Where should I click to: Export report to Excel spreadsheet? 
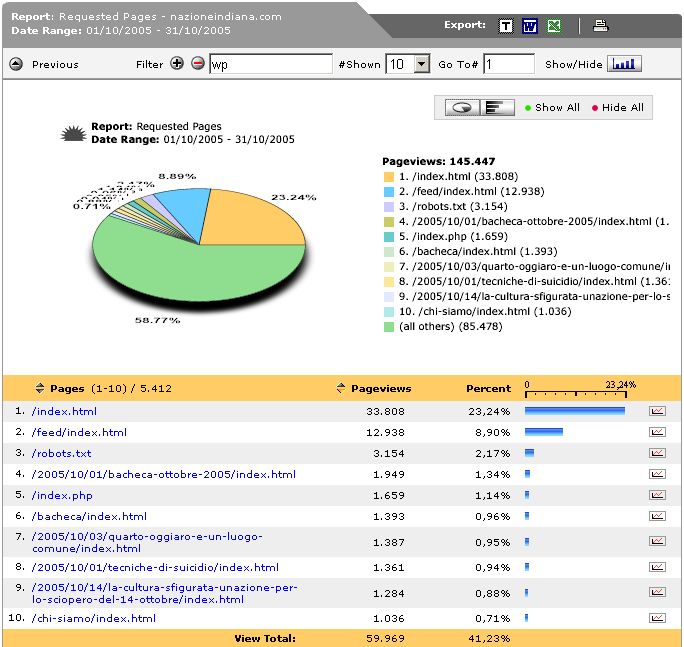553,26
